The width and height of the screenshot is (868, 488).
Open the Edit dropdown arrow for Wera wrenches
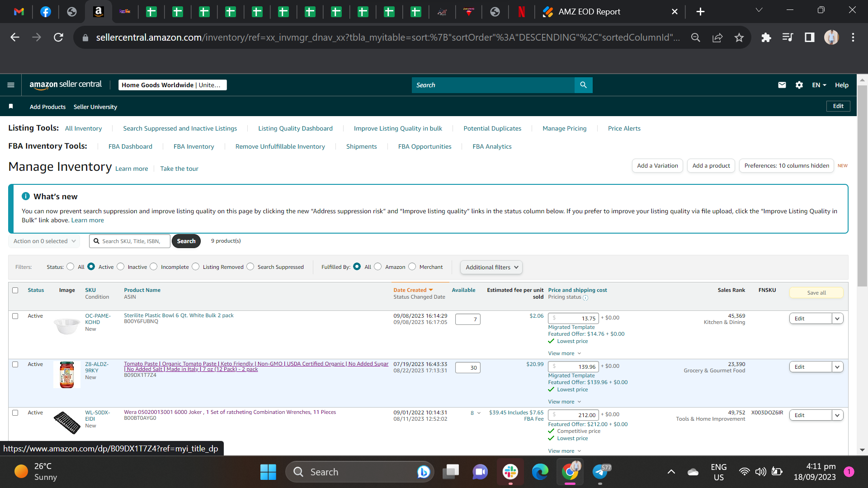coord(838,415)
